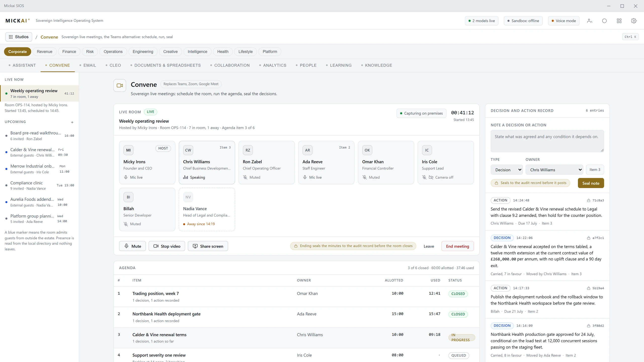The image size is (644, 362).
Task: Select the Merrow Industrial upcoming meeting
Action: coord(39,169)
